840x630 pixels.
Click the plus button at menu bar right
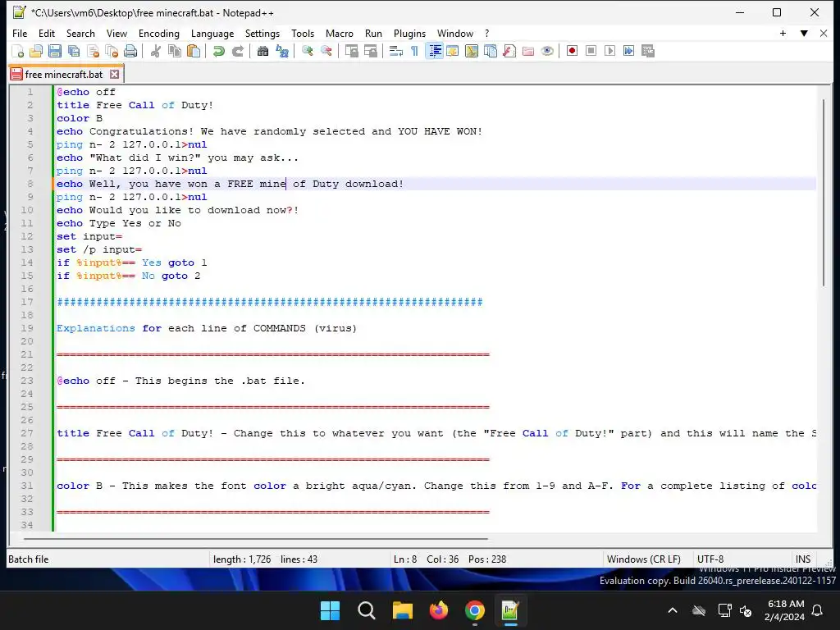(783, 33)
